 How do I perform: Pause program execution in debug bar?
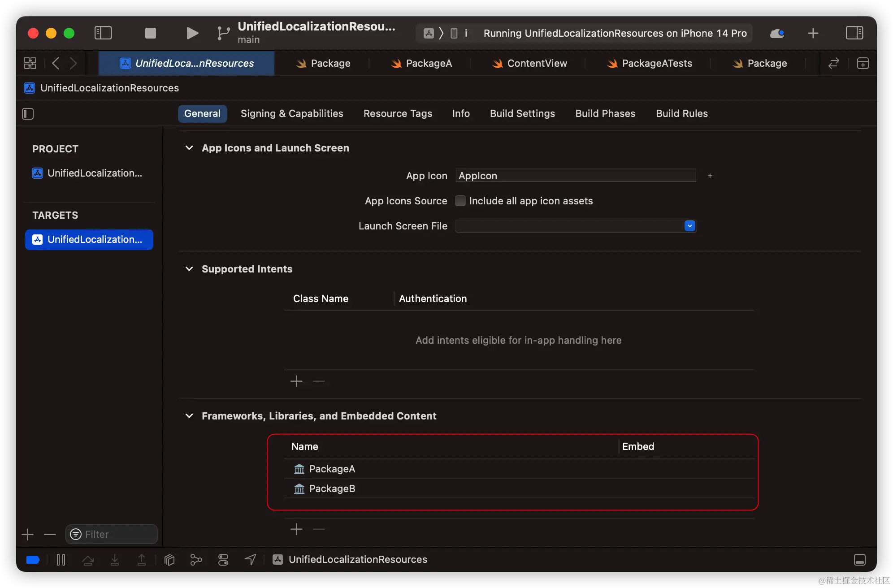click(x=61, y=559)
